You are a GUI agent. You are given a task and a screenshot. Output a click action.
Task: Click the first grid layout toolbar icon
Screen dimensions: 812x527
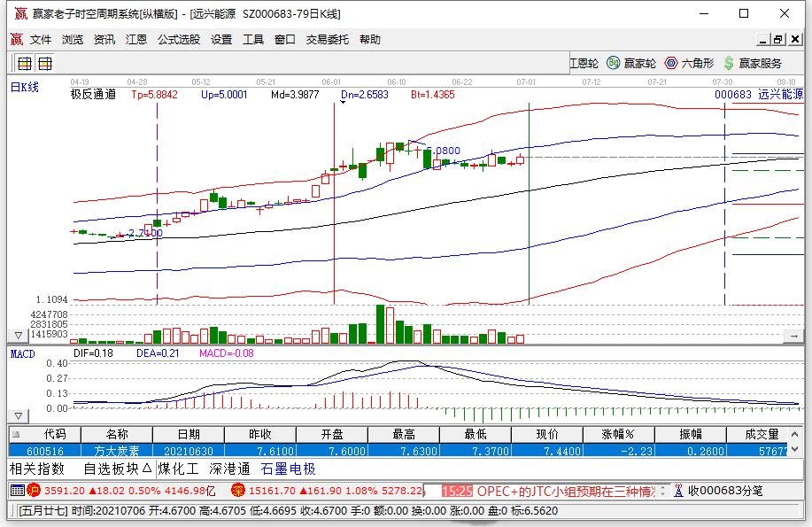coord(24,64)
